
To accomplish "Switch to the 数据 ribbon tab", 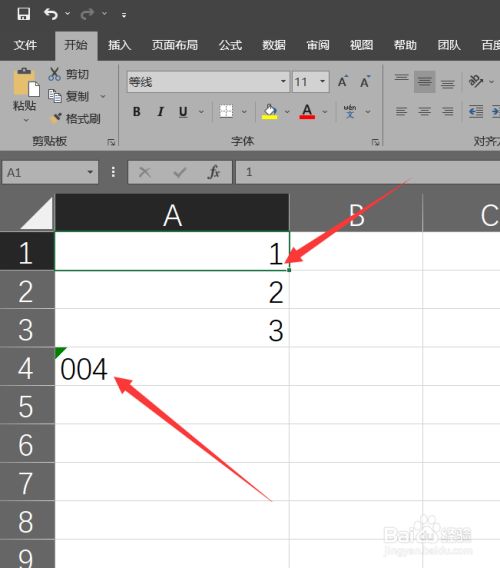I will click(x=274, y=45).
